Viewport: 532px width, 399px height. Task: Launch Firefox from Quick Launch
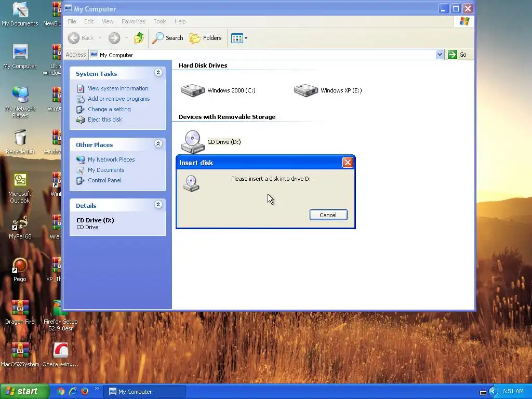(85, 392)
